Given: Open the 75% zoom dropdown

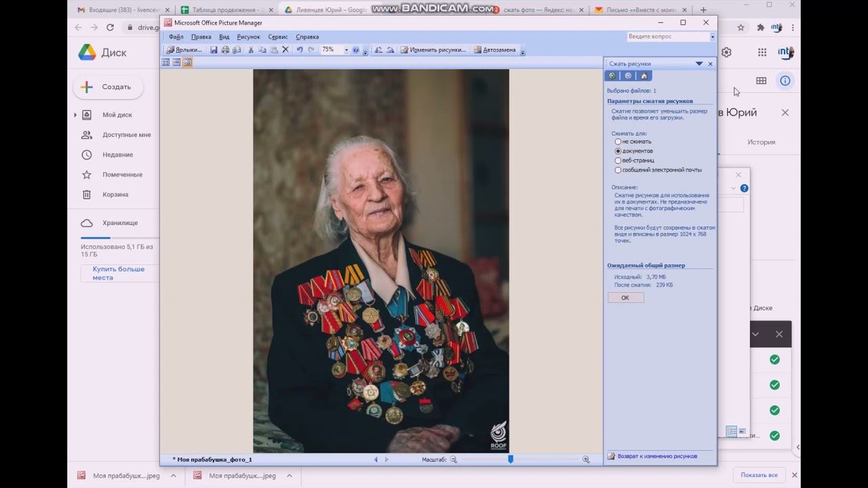Looking at the screenshot, I should tap(346, 50).
